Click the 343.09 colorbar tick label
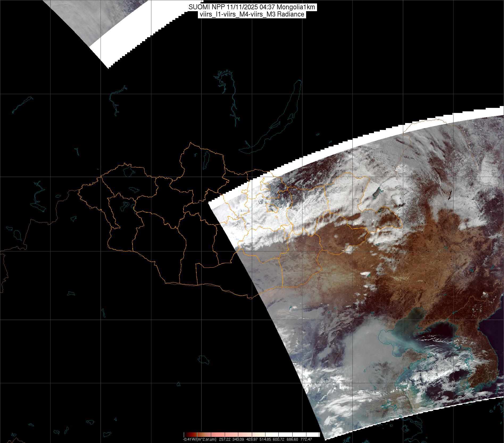Image resolution: width=504 pixels, height=443 pixels. tap(238, 439)
